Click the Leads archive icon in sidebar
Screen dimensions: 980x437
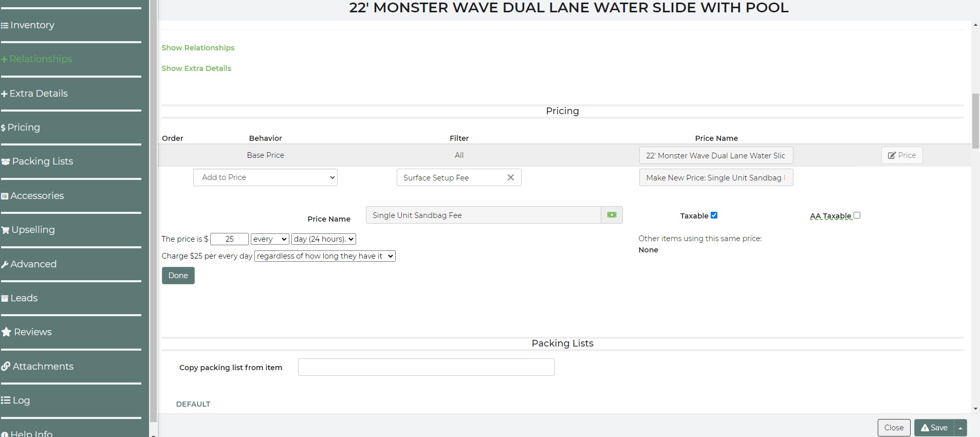click(5, 298)
